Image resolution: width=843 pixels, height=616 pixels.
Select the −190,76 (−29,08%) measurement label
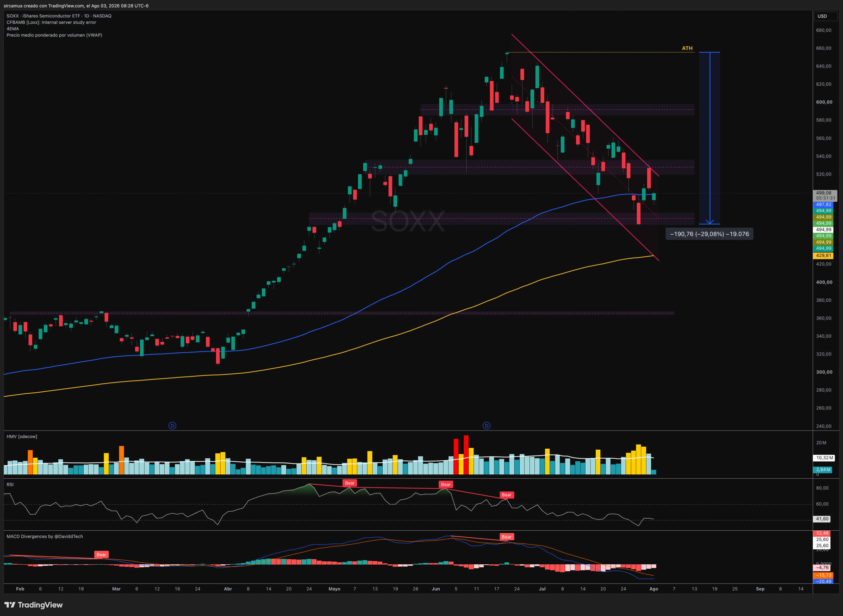coord(709,234)
